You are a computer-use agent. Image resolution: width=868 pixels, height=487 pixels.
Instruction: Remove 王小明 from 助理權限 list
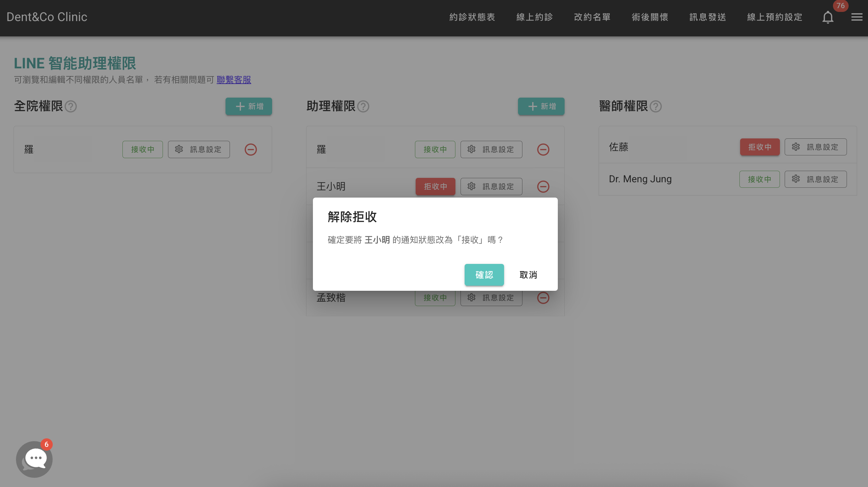pyautogui.click(x=543, y=186)
